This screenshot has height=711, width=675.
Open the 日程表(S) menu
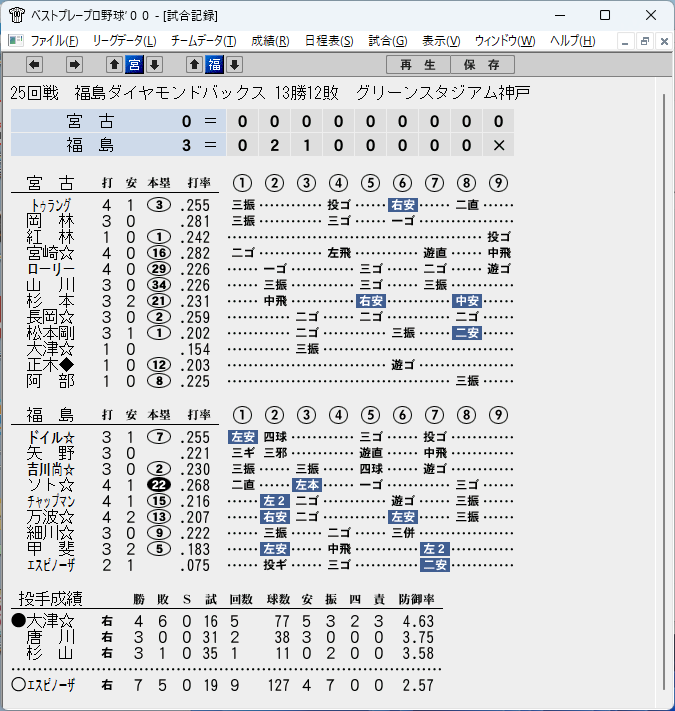pyautogui.click(x=329, y=41)
